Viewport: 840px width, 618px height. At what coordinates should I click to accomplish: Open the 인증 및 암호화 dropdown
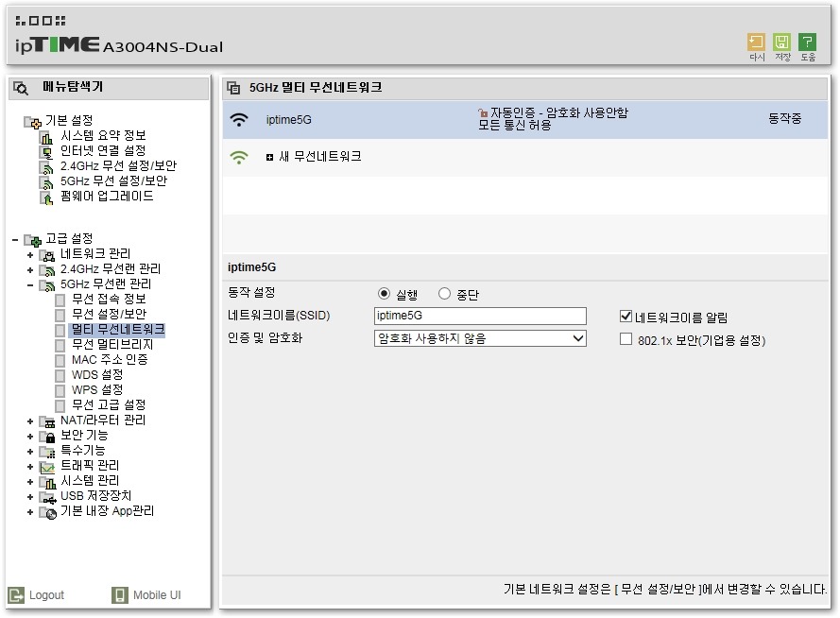point(480,338)
